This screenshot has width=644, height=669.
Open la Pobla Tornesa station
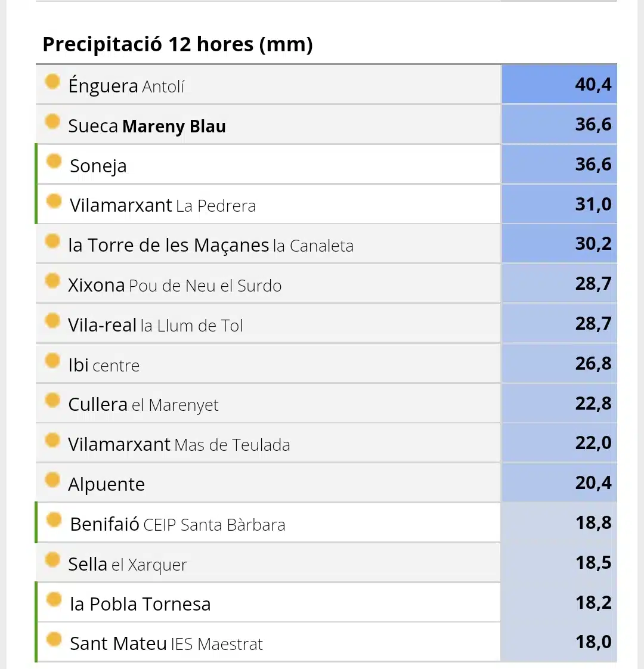click(x=140, y=604)
